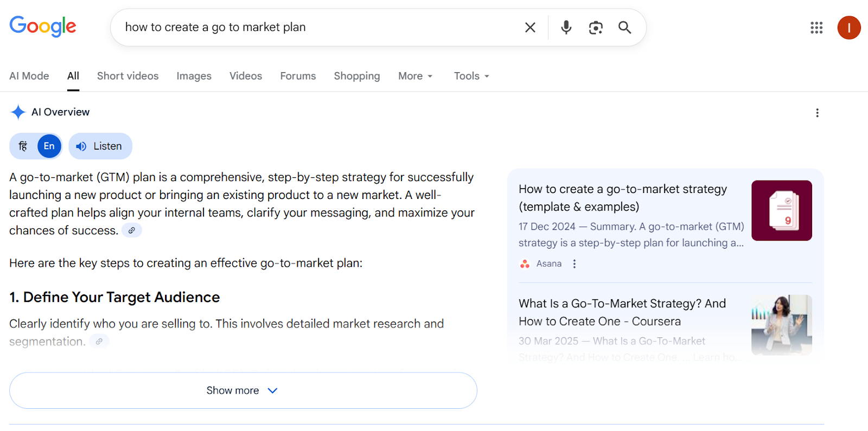Expand the More search filters dropdown

click(415, 76)
